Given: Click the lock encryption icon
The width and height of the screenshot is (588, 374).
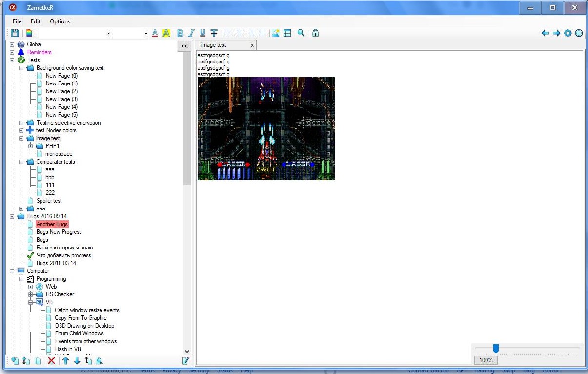Looking at the screenshot, I should (x=315, y=33).
